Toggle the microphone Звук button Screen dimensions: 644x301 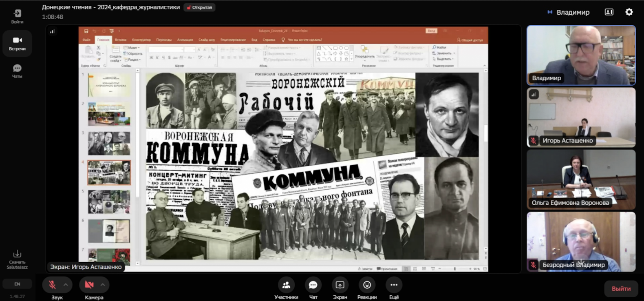[x=52, y=285]
